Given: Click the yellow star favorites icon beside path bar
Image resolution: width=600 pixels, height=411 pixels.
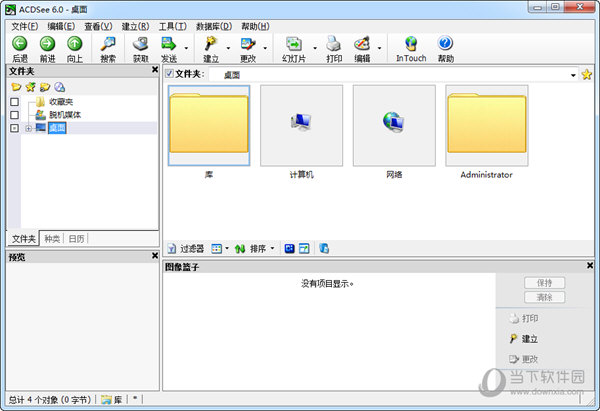Looking at the screenshot, I should [587, 74].
